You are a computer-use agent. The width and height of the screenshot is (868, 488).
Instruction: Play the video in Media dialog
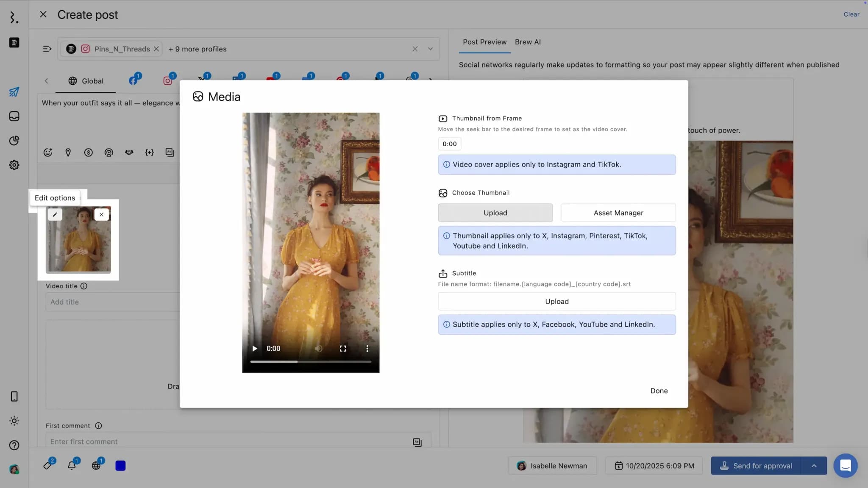(255, 349)
